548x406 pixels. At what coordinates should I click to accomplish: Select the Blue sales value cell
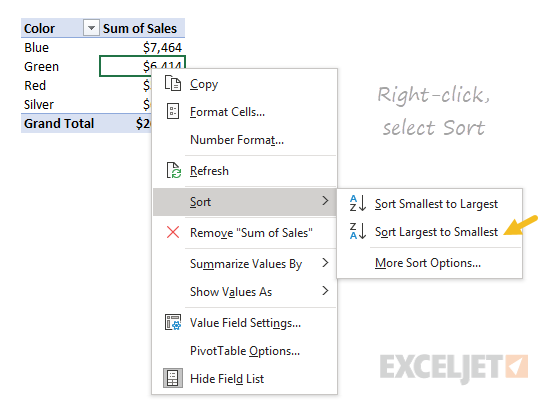click(x=143, y=48)
